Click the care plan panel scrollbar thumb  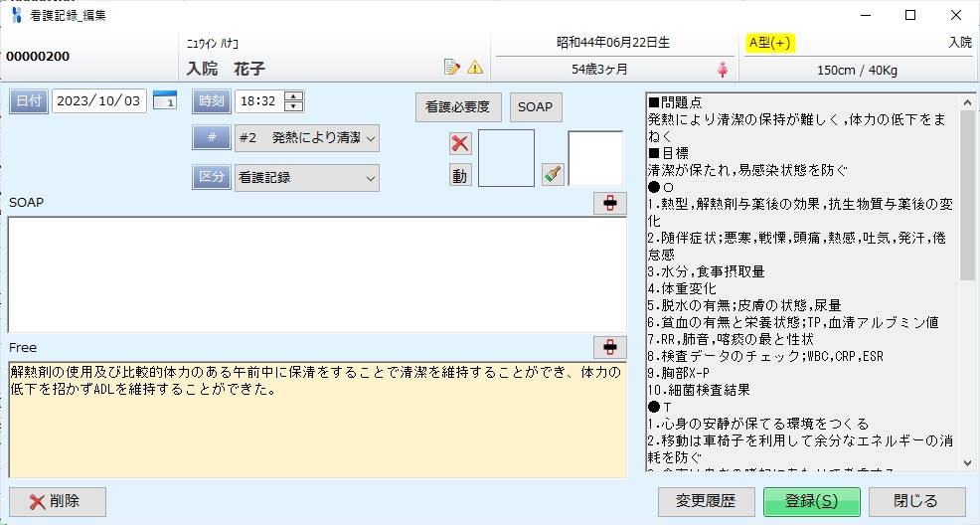pos(967,195)
